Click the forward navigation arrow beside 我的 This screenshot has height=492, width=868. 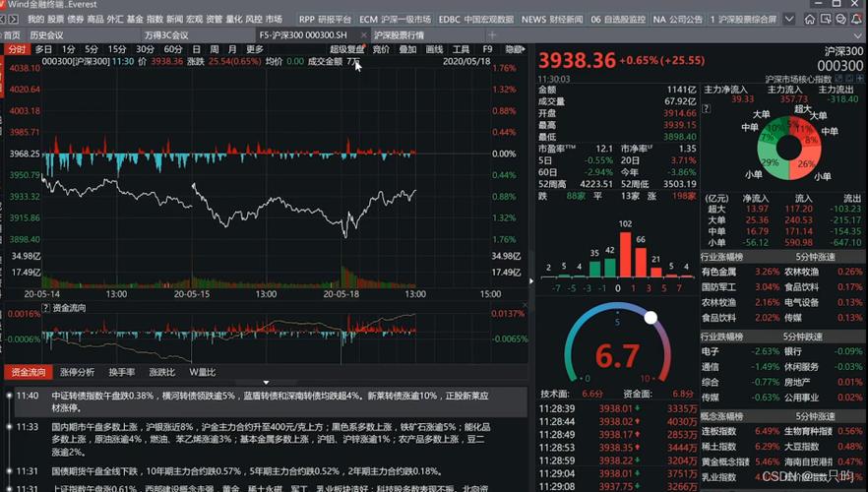click(x=14, y=19)
